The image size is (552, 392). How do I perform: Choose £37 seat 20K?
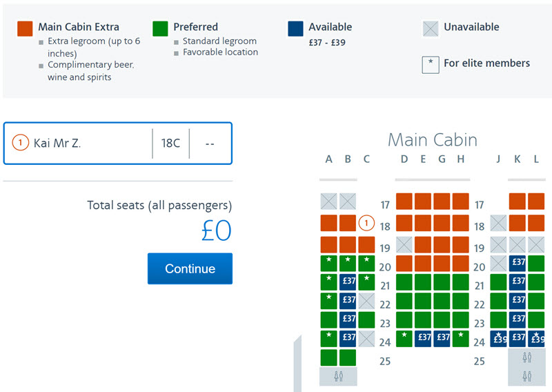click(x=517, y=263)
